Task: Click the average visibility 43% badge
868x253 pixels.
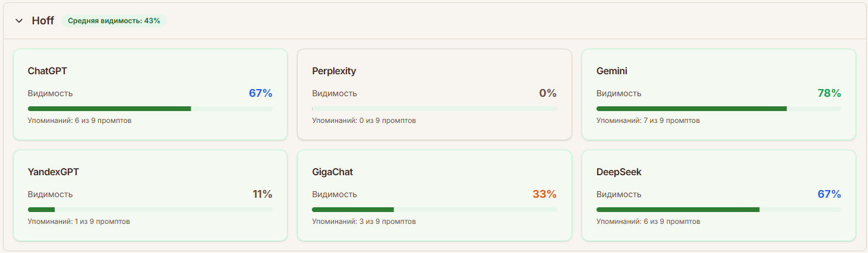Action: tap(114, 21)
